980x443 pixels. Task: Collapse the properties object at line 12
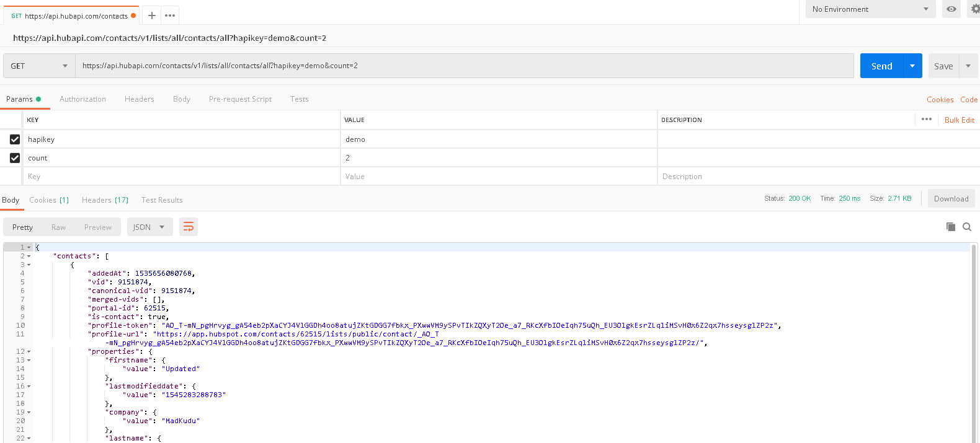click(x=29, y=351)
